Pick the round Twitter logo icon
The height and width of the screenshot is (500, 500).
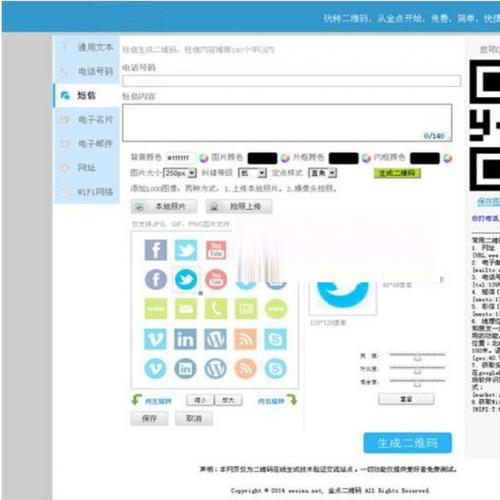click(186, 279)
